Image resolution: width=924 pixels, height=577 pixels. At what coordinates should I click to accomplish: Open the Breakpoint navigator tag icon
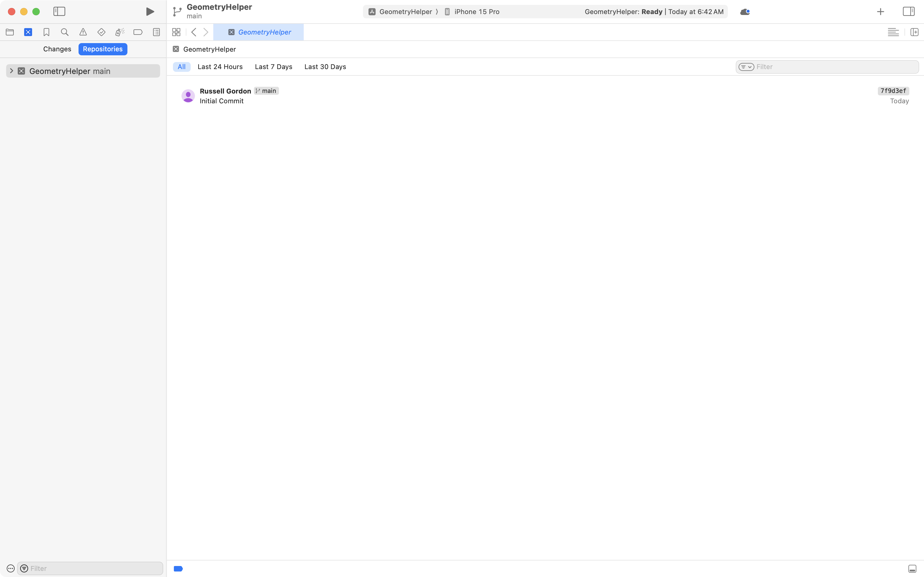tap(138, 32)
